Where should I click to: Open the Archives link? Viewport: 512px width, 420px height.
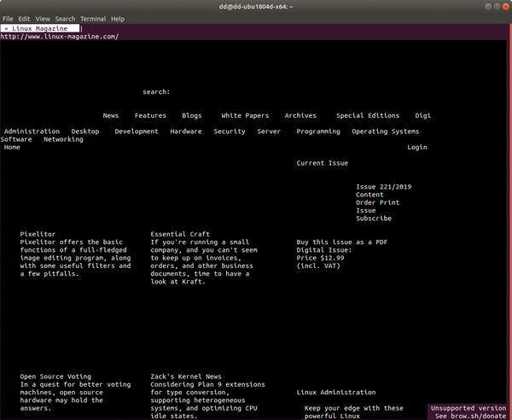[300, 115]
